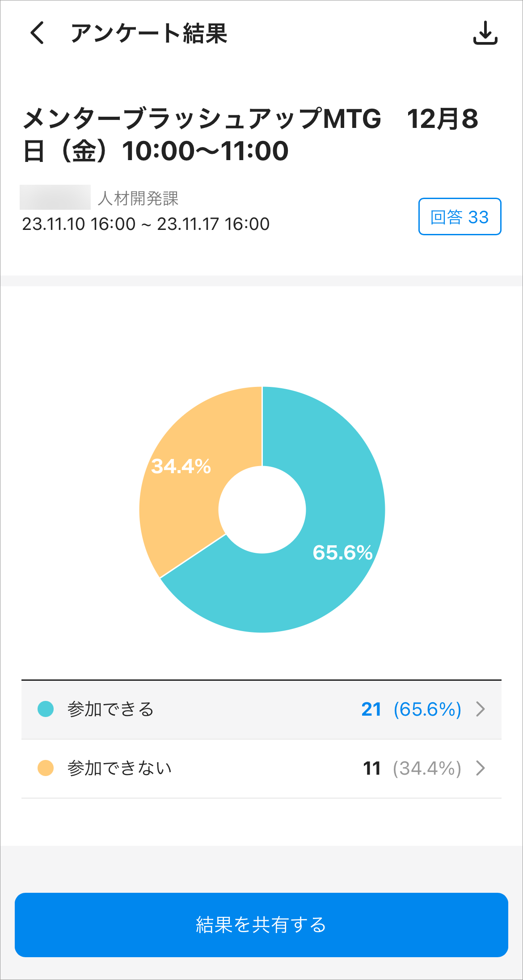Image resolution: width=523 pixels, height=980 pixels.
Task: Click the download results icon
Action: [x=485, y=33]
